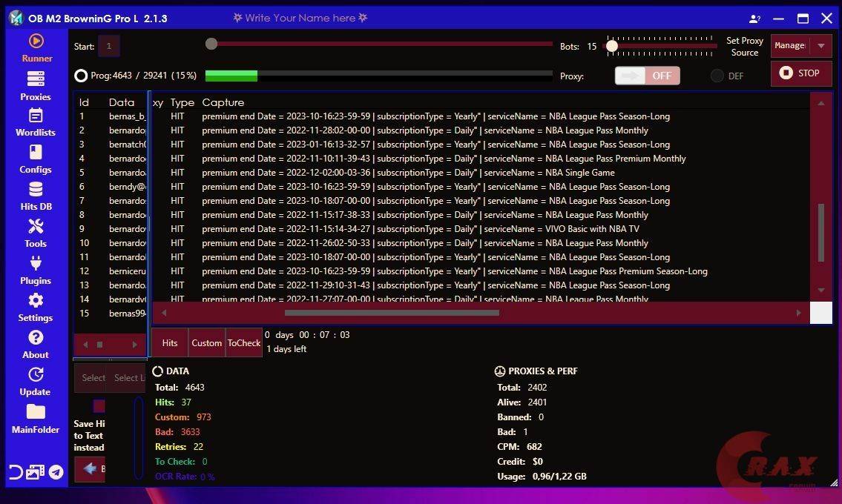Click the screenshot image icon in sidebar bottom

click(36, 472)
